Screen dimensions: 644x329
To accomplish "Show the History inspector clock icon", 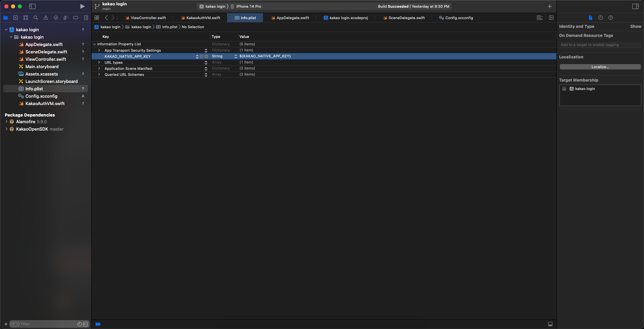I will [601, 18].
